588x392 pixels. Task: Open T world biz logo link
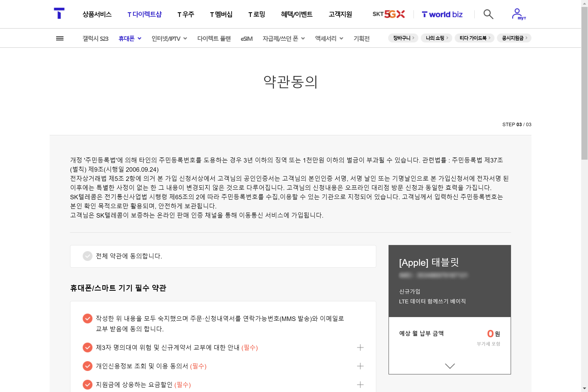[442, 14]
